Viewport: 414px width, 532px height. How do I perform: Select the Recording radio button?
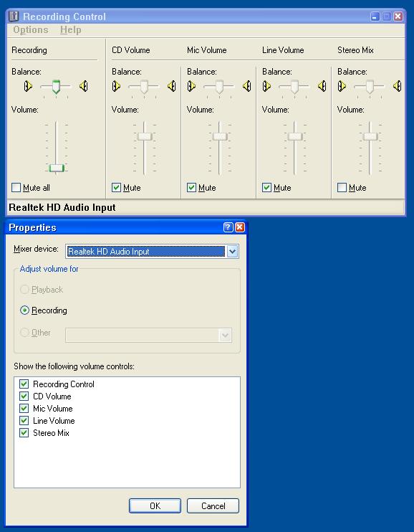click(x=24, y=310)
